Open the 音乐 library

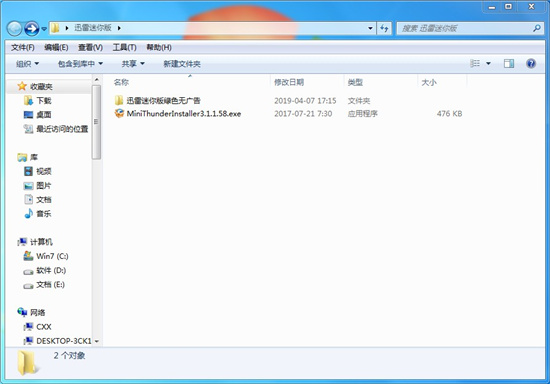coord(44,214)
